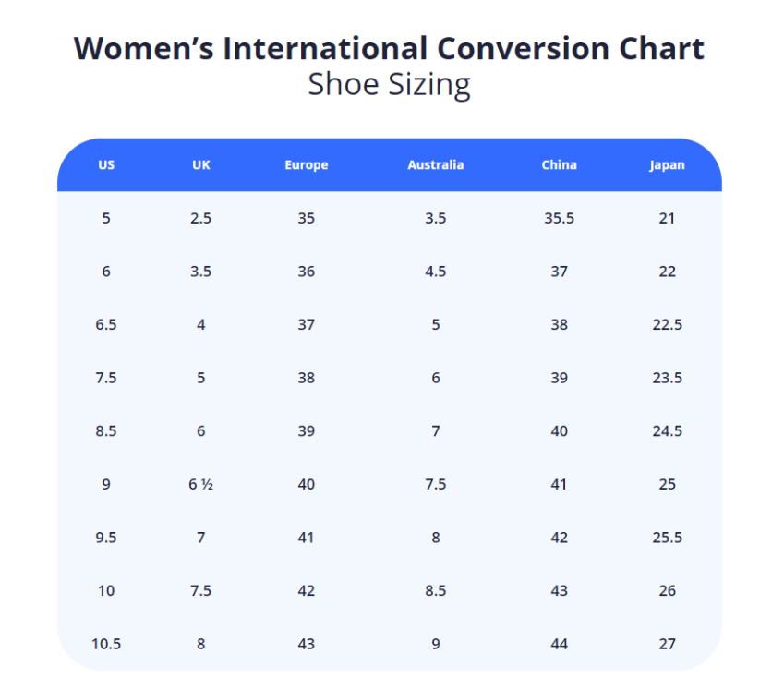Click China size 44 cell
This screenshot has height=678, width=784.
click(559, 644)
